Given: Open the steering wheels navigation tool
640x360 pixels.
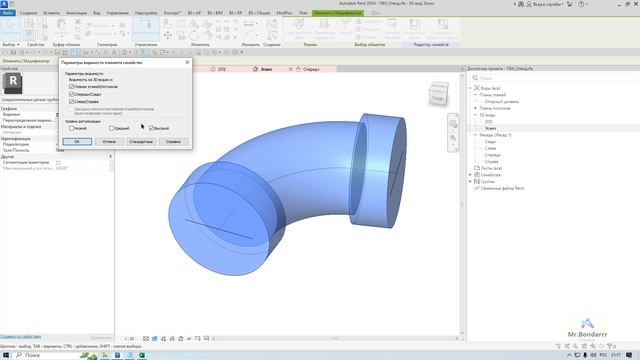Looking at the screenshot, I should coord(453,123).
